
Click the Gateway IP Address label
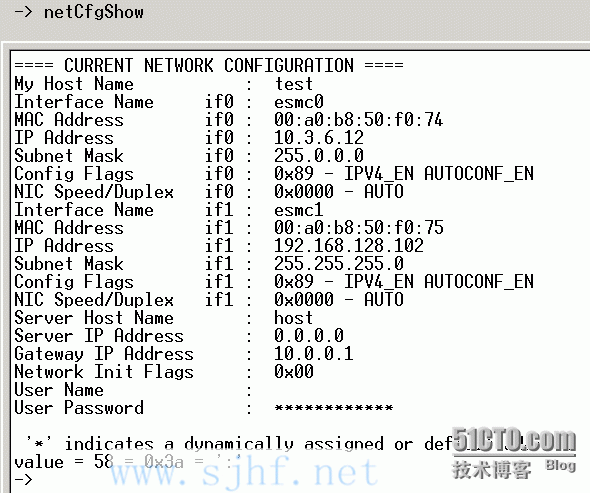(104, 354)
